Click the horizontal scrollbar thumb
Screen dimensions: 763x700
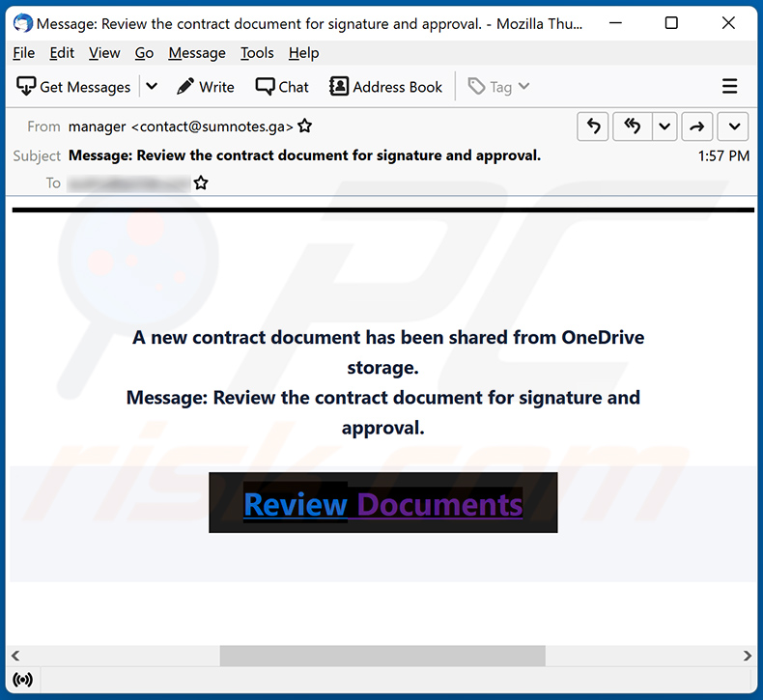[382, 656]
